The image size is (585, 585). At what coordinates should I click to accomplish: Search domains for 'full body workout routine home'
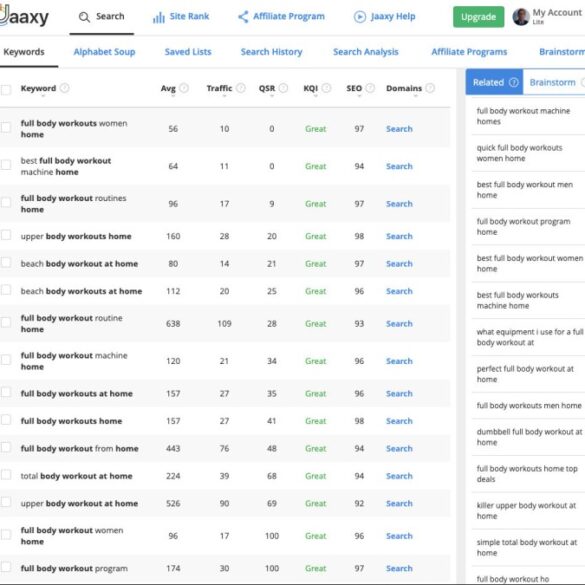click(x=399, y=323)
